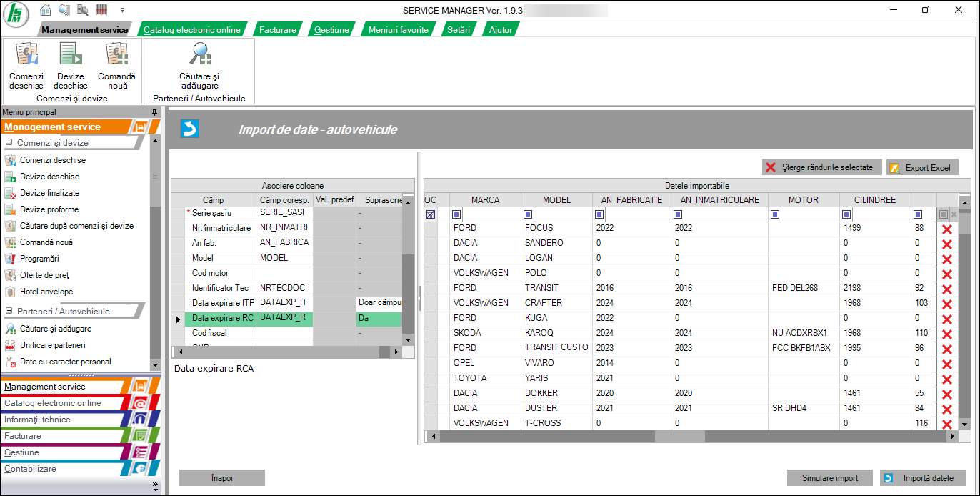Click the Simulare import button
The width and height of the screenshot is (980, 496).
pyautogui.click(x=830, y=478)
